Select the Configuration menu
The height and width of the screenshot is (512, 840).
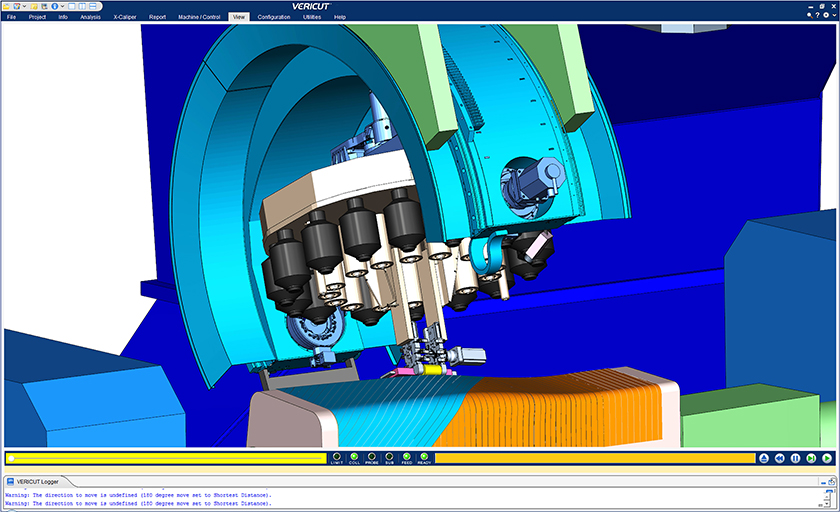[274, 17]
